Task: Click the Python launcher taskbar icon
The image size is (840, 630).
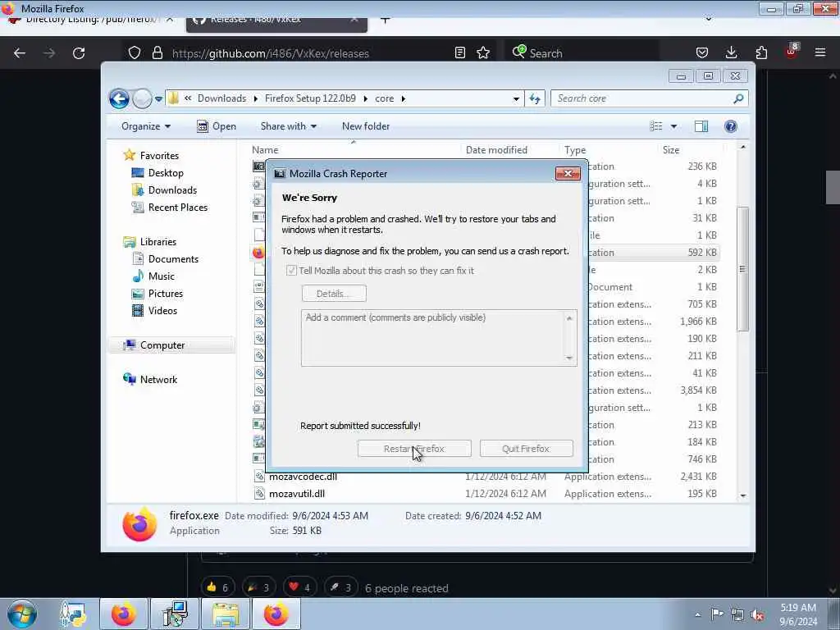Action: (73, 614)
